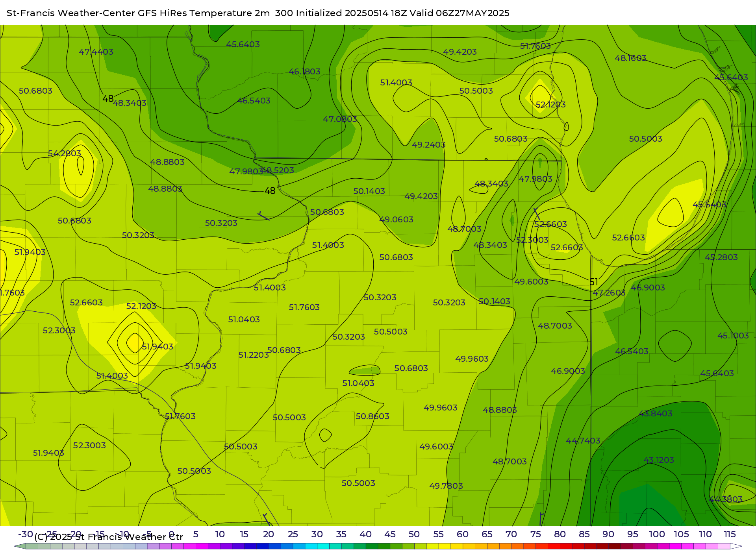Select the 20 label on color scale
Image resolution: width=756 pixels, height=551 pixels.
point(268,534)
